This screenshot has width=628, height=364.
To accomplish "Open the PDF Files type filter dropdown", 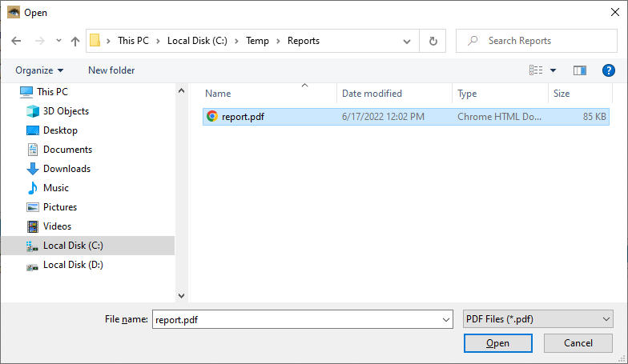I will [538, 319].
